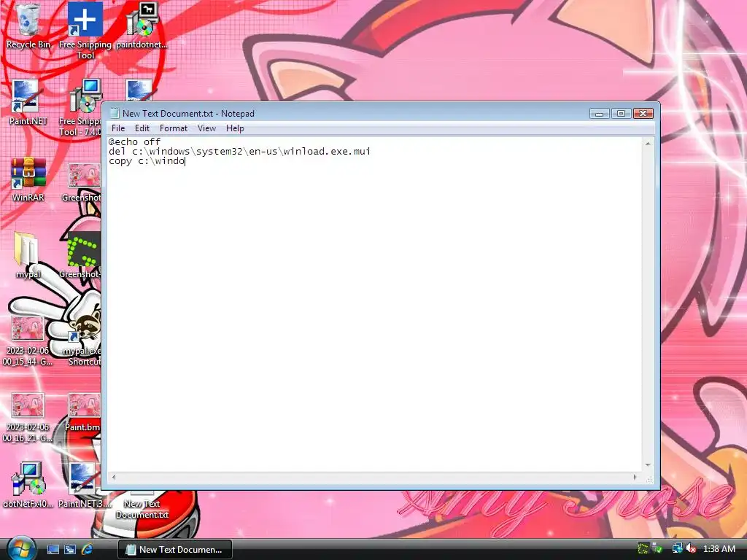This screenshot has width=747, height=560.
Task: Open the File menu in Notepad
Action: click(x=117, y=128)
